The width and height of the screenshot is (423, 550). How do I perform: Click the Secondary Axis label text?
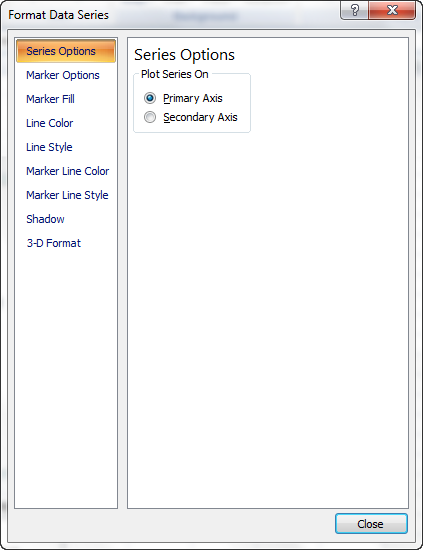(200, 117)
